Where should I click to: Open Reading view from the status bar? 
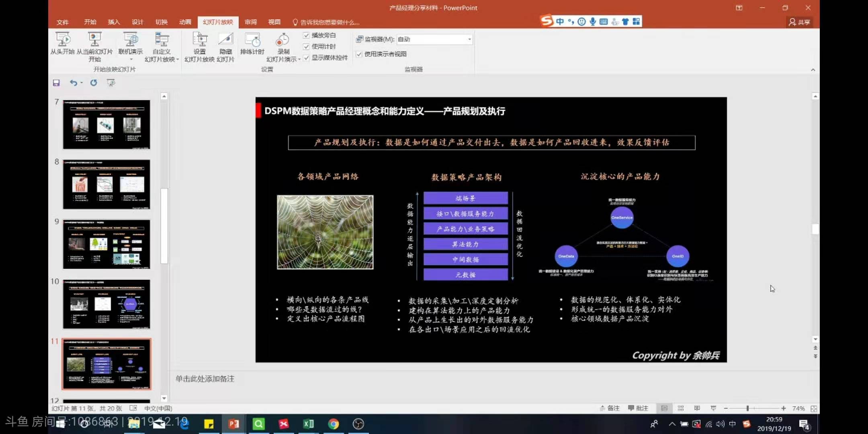click(x=698, y=408)
